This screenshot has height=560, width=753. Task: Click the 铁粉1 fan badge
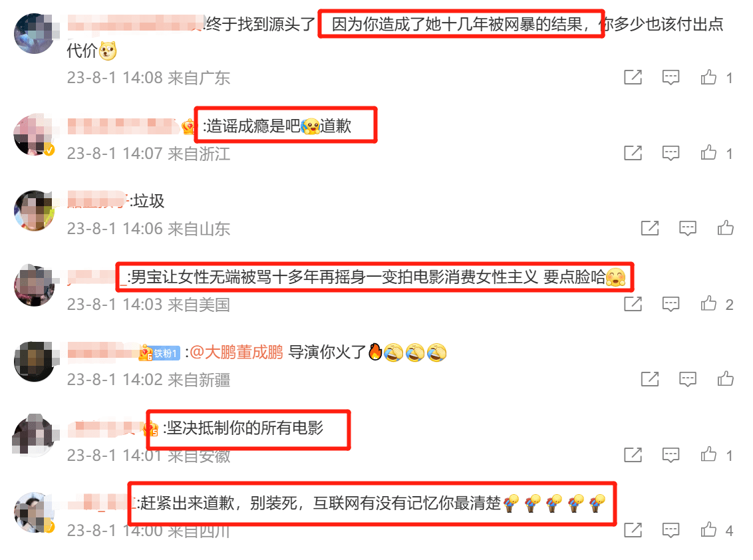tap(165, 353)
